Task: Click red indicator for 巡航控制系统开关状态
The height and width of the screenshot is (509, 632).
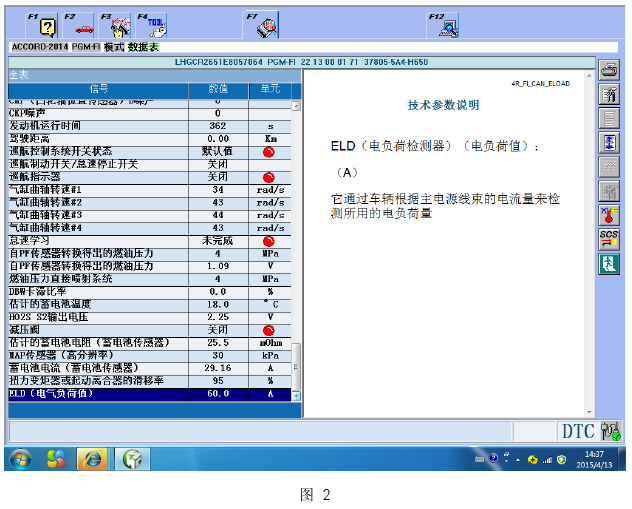Action: [269, 152]
